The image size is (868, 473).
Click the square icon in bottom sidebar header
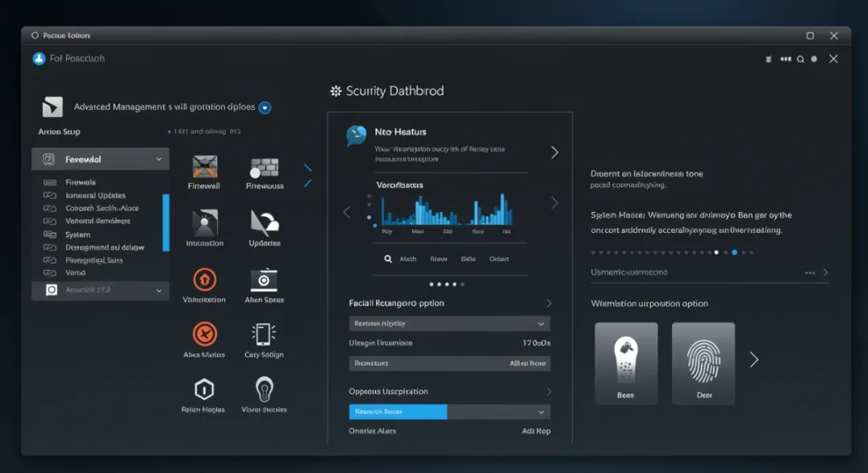[x=51, y=290]
